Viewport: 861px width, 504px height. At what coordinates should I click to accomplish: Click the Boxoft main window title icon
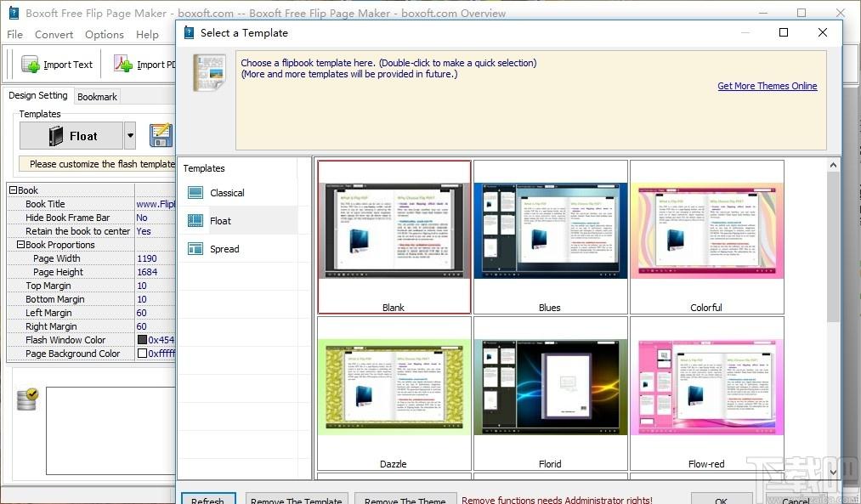(x=14, y=13)
